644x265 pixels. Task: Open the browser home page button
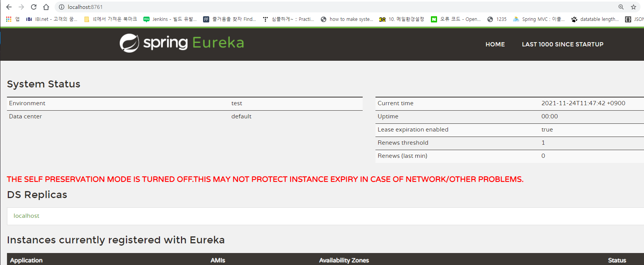click(46, 7)
